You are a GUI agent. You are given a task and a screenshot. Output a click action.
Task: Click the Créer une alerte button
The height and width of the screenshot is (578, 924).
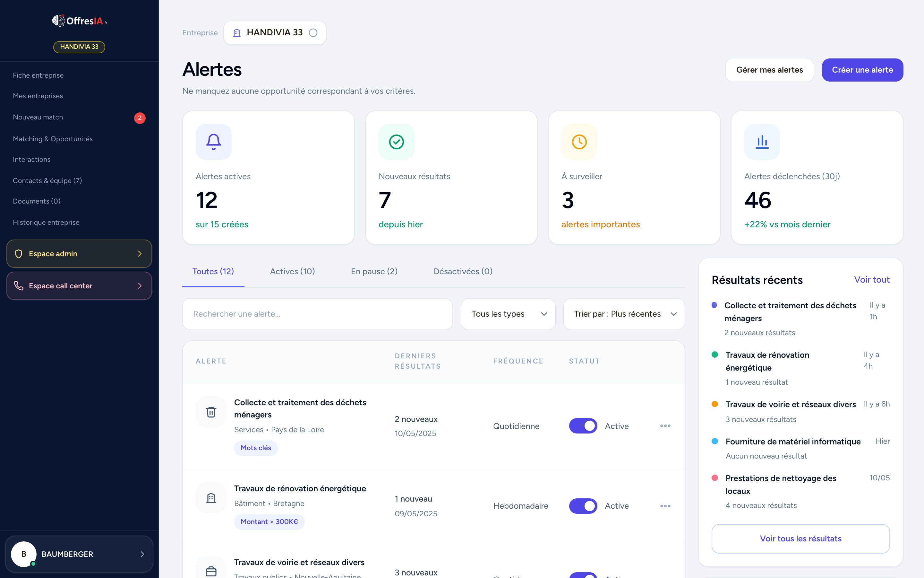coord(862,70)
